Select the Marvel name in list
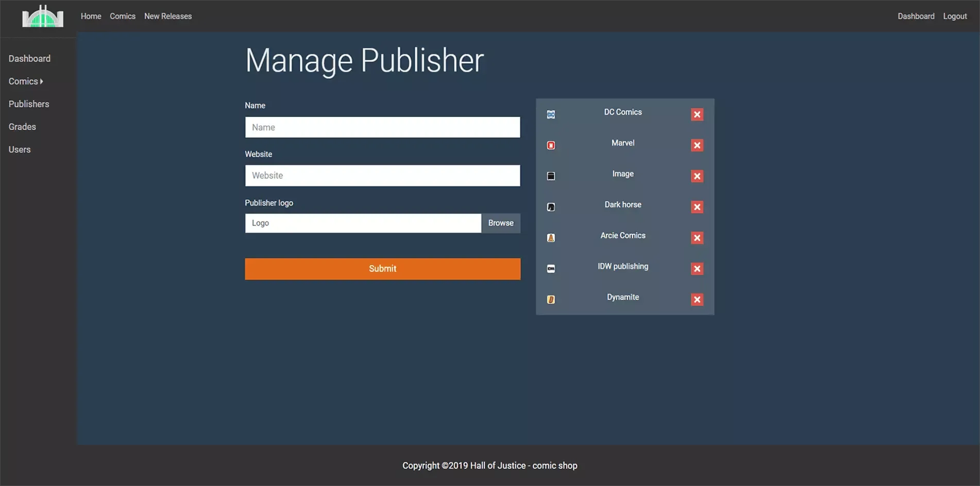 [x=623, y=143]
